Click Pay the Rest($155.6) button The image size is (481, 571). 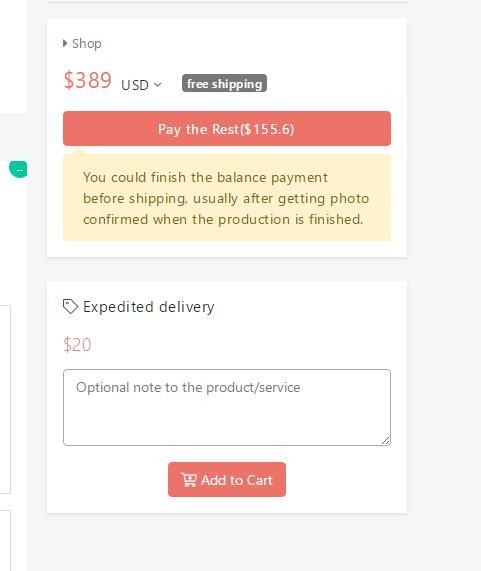click(x=227, y=129)
